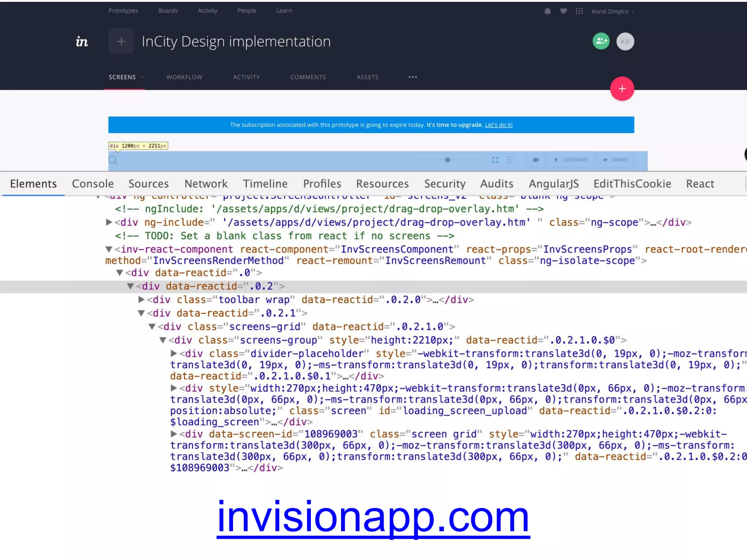This screenshot has width=747, height=560.
Task: Select the ASSETS tab
Action: (367, 77)
